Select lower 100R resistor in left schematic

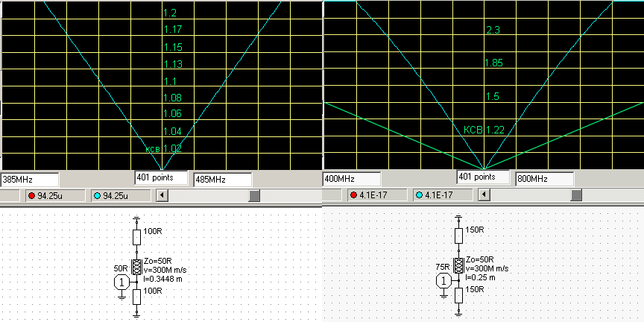pos(137,296)
